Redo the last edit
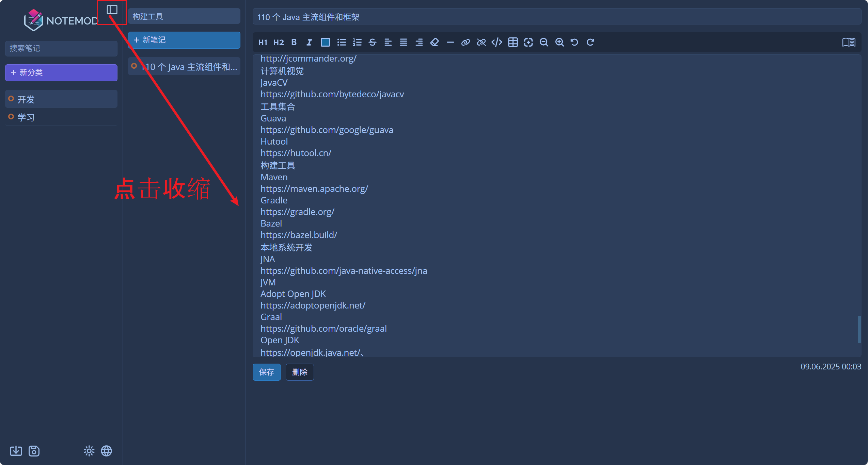 click(590, 42)
